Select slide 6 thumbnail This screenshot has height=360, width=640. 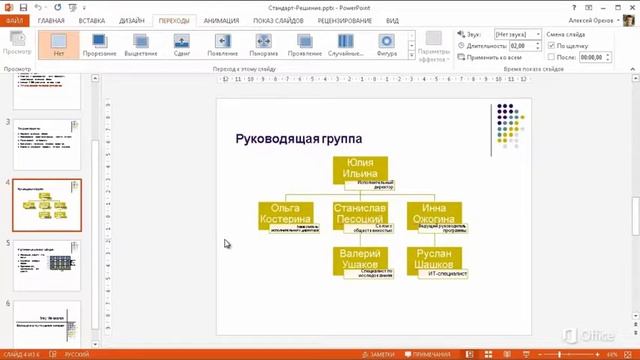[47, 324]
